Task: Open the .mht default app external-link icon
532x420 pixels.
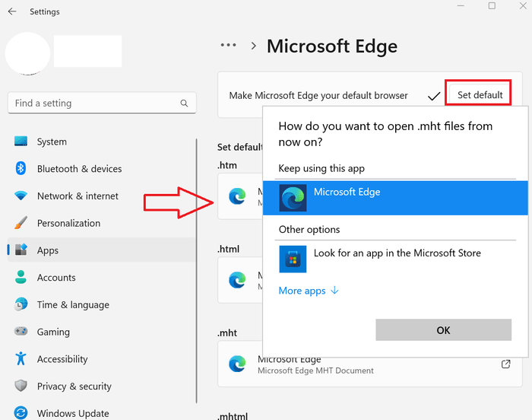Action: 505,364
